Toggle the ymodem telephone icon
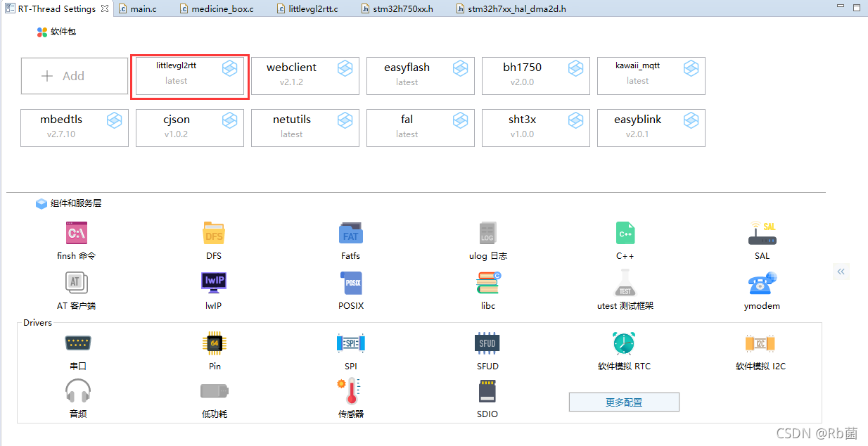 tap(762, 283)
